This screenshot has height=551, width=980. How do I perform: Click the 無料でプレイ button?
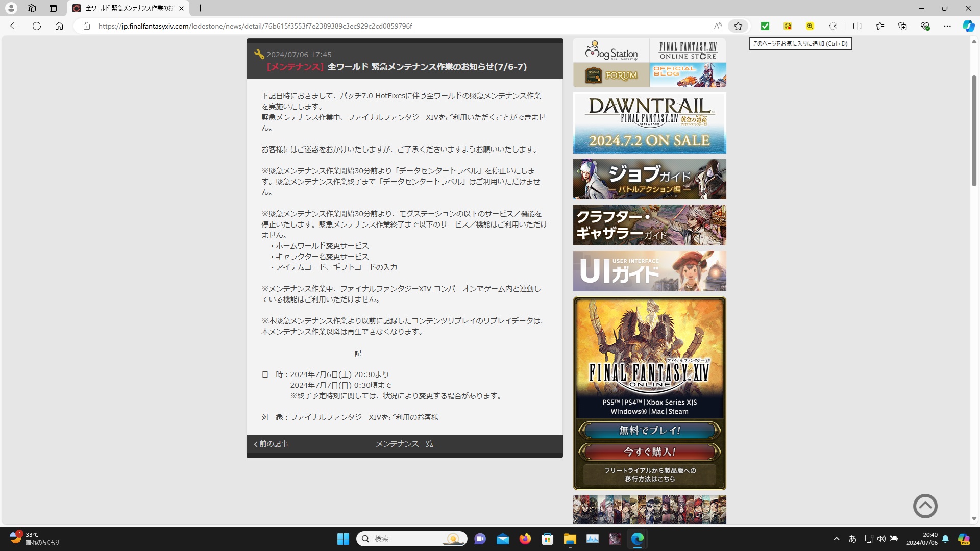649,430
